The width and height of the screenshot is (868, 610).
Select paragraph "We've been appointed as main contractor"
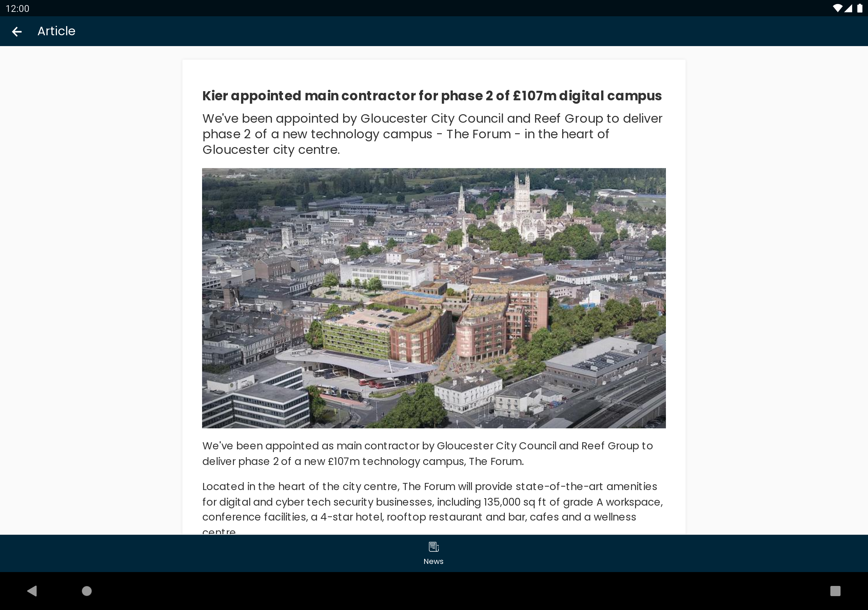[x=428, y=453]
